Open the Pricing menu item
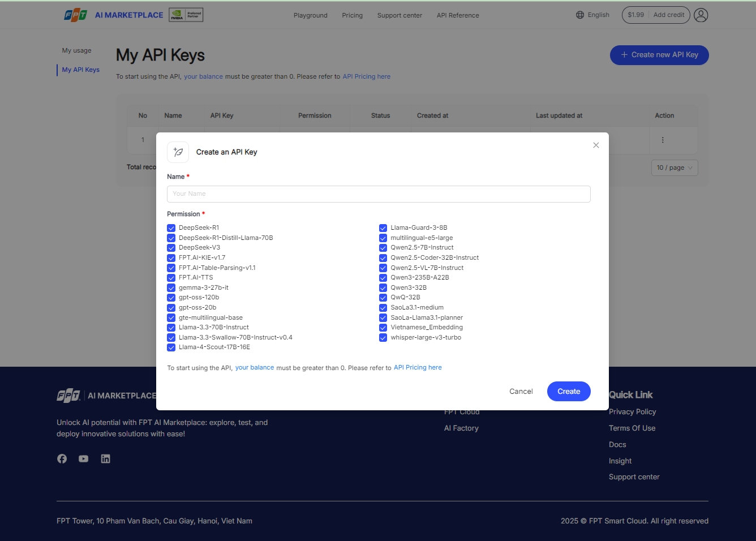Image resolution: width=756 pixels, height=541 pixels. point(352,15)
